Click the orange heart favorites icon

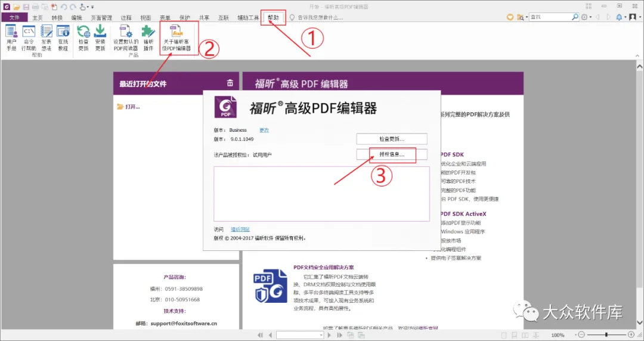[x=510, y=17]
